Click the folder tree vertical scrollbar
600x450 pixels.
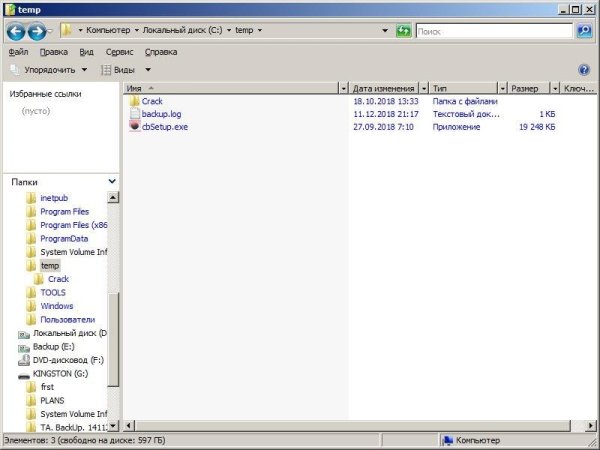click(113, 300)
